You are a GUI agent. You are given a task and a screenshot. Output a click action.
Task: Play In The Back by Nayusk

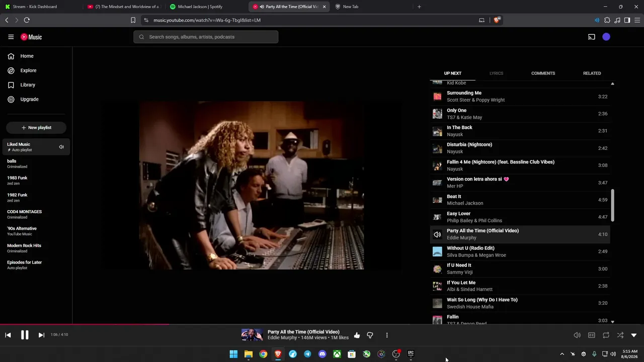(x=520, y=131)
